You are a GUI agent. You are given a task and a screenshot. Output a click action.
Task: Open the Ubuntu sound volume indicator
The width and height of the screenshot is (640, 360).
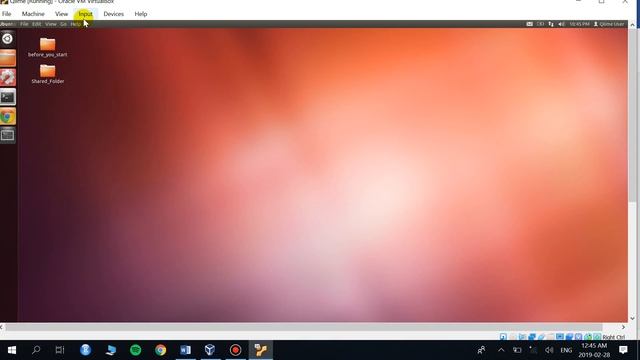[561, 24]
